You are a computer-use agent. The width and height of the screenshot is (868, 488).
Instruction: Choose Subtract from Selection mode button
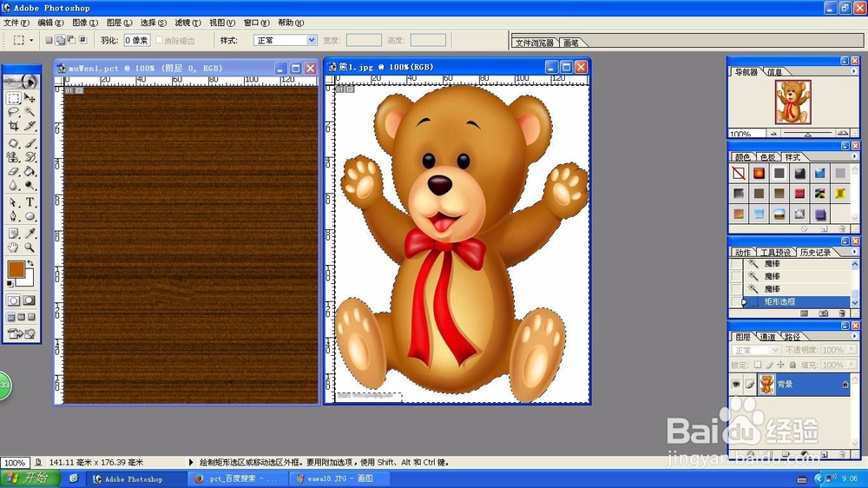coord(71,40)
